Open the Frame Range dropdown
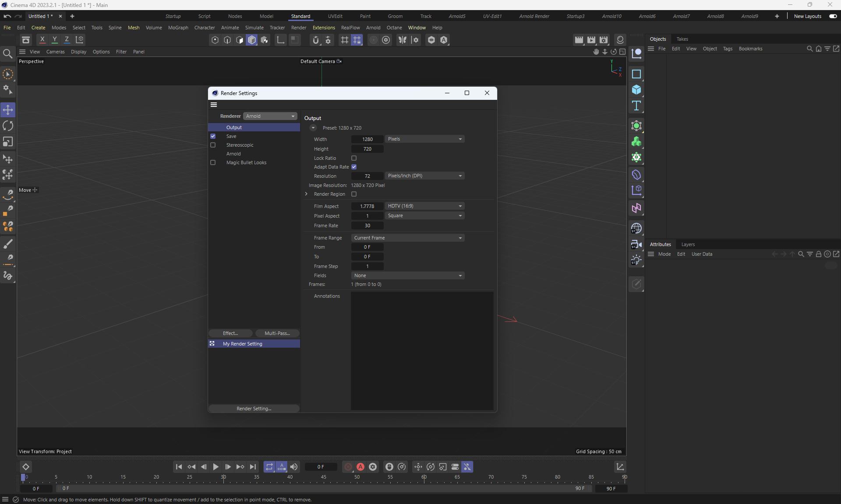841x504 pixels. 407,238
